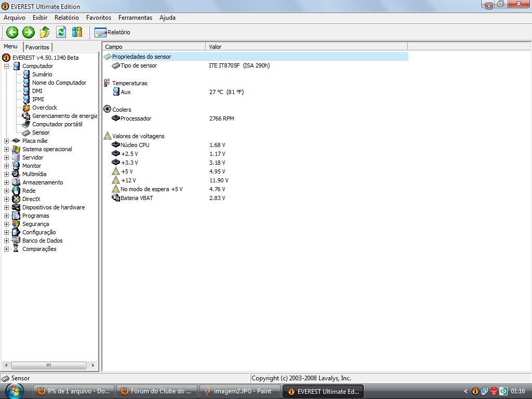532x399 pixels.
Task: Switch to Fórum do Clube Firefox taskbar button
Action: click(x=157, y=391)
